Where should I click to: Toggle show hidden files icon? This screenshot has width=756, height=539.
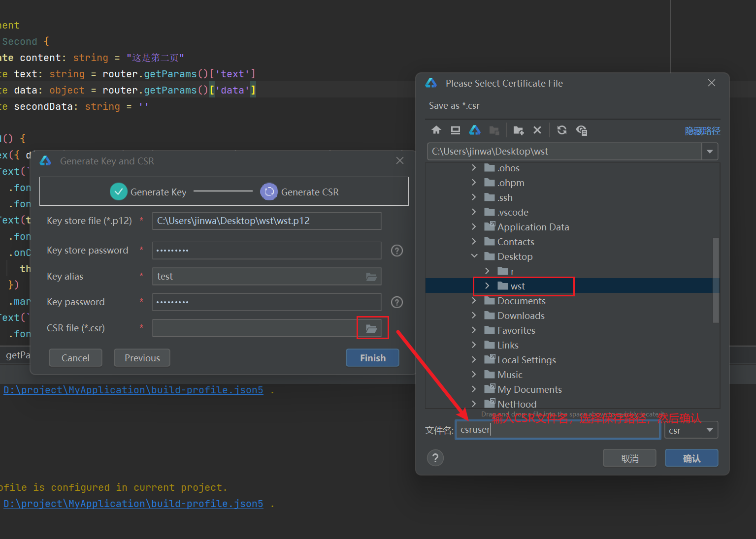(x=582, y=130)
